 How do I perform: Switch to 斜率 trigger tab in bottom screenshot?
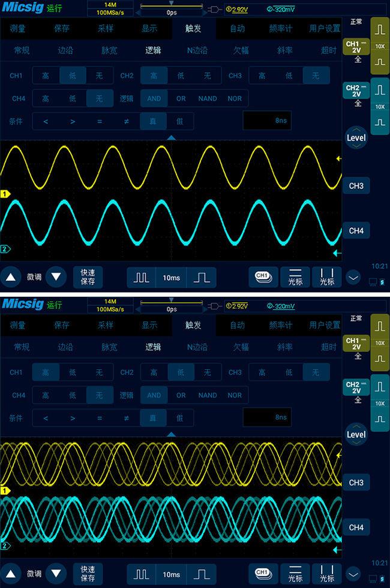284,347
